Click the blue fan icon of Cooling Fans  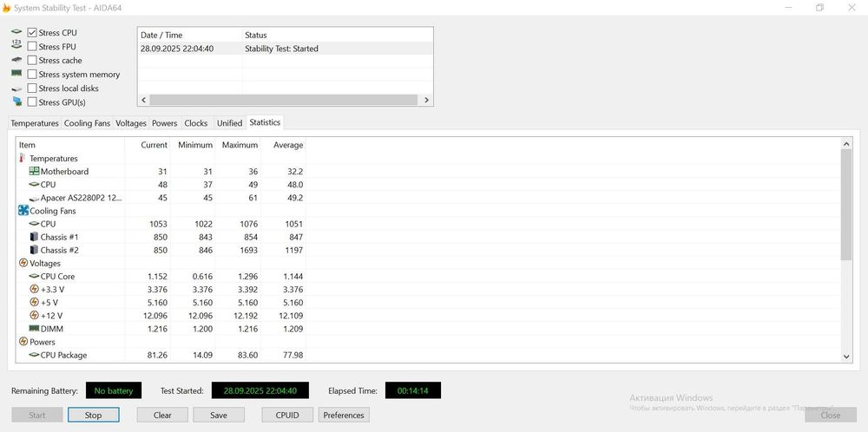[x=23, y=211]
